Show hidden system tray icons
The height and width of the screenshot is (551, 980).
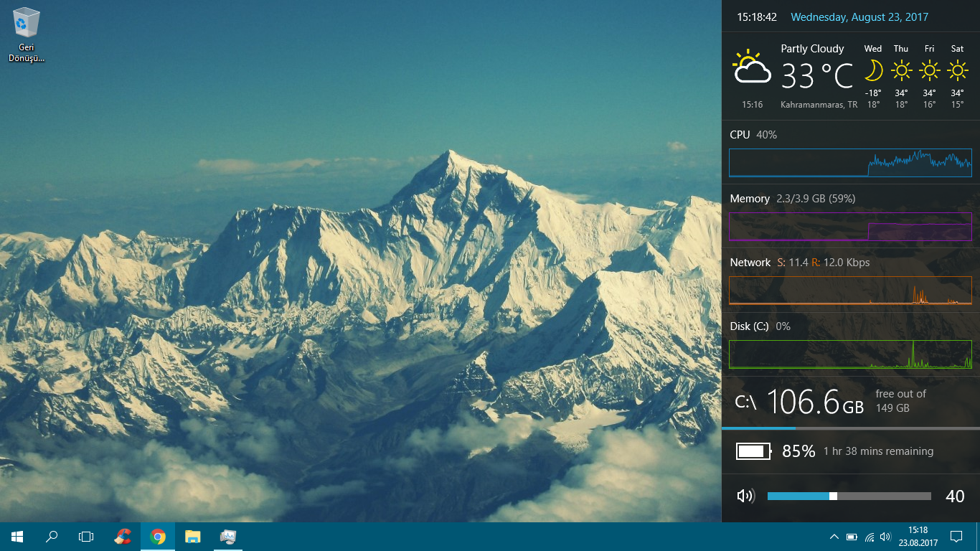pyautogui.click(x=834, y=537)
